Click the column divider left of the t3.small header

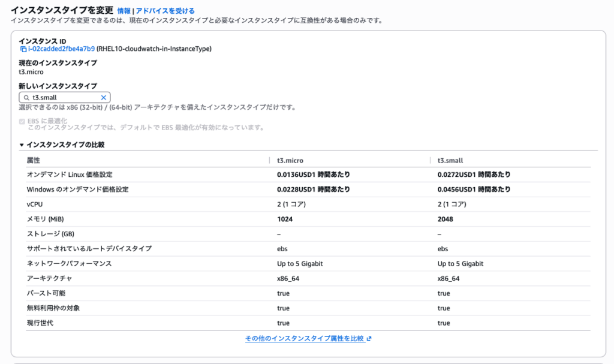[x=431, y=160]
